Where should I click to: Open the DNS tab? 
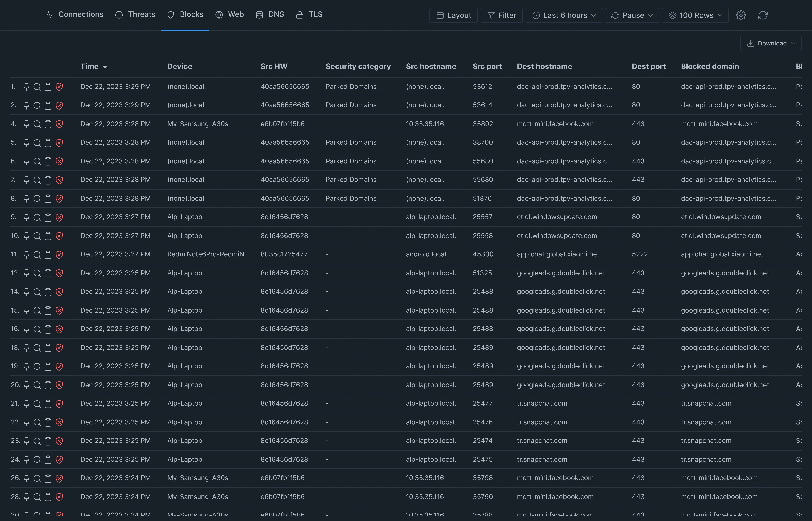point(270,15)
